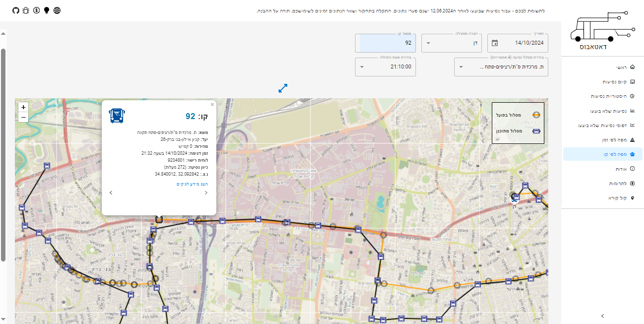Click the page scrollbar up arrow
The image size is (644, 324).
(3, 34)
